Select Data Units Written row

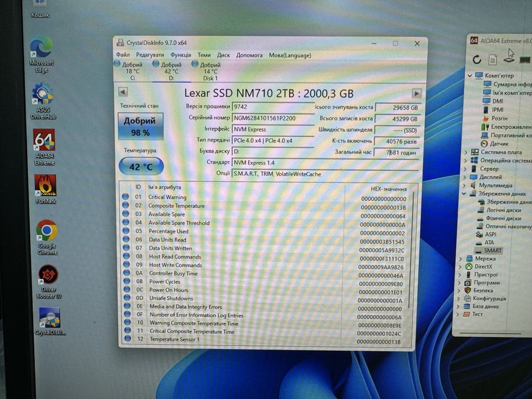pos(265,249)
